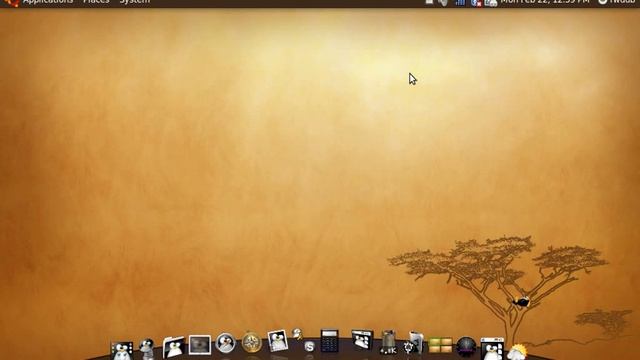The image size is (640, 360).
Task: Open the penguin folder icon in the dock
Action: (x=173, y=347)
